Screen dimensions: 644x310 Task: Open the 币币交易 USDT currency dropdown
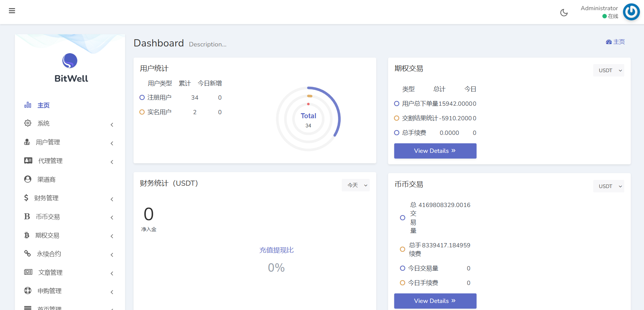(x=608, y=186)
